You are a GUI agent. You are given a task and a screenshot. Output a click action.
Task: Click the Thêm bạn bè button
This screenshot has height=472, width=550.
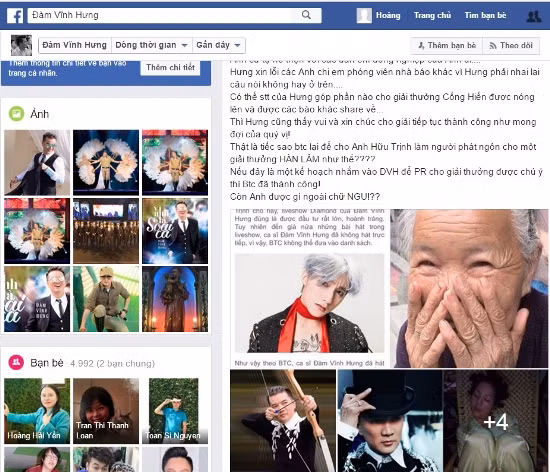point(447,46)
